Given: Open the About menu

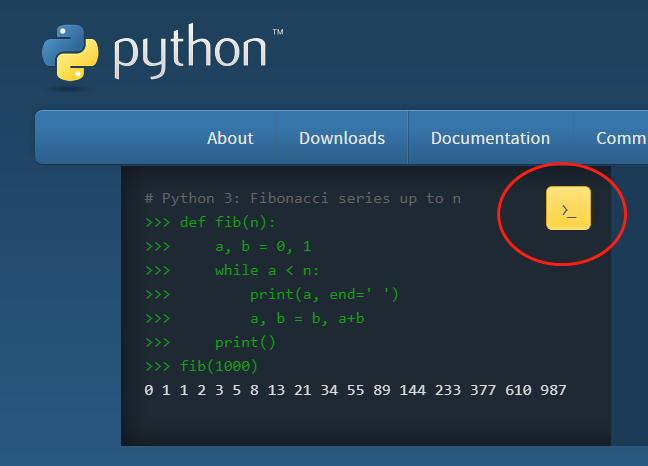Looking at the screenshot, I should tap(230, 138).
